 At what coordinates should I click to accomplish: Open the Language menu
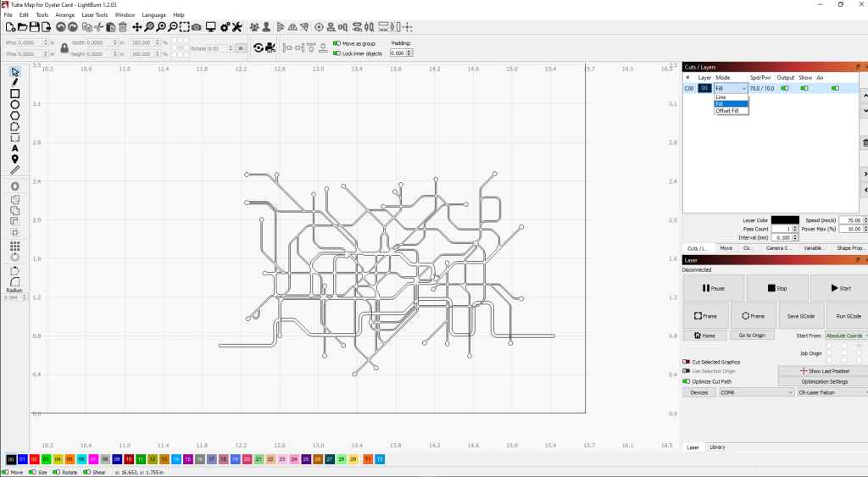tap(154, 15)
